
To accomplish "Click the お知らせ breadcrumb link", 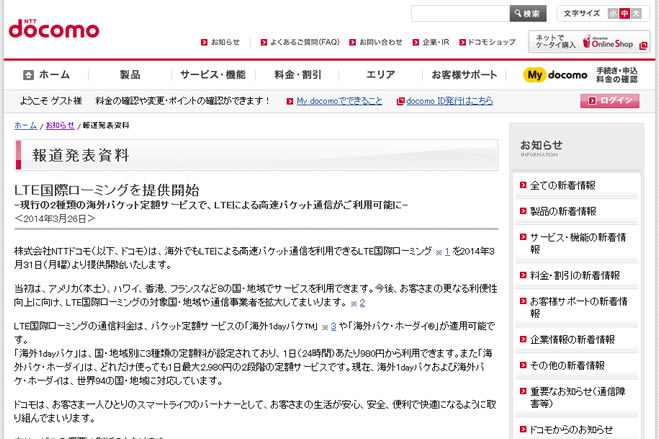I will 60,125.
